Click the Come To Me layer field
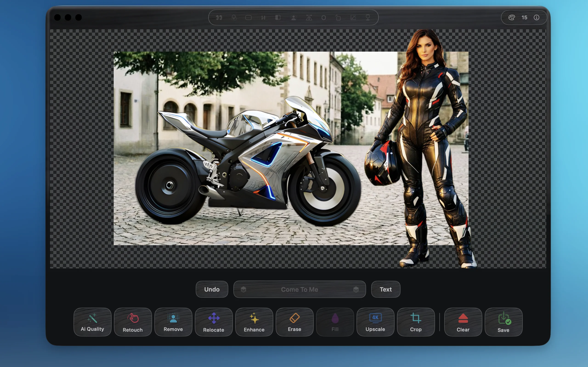 (x=299, y=289)
